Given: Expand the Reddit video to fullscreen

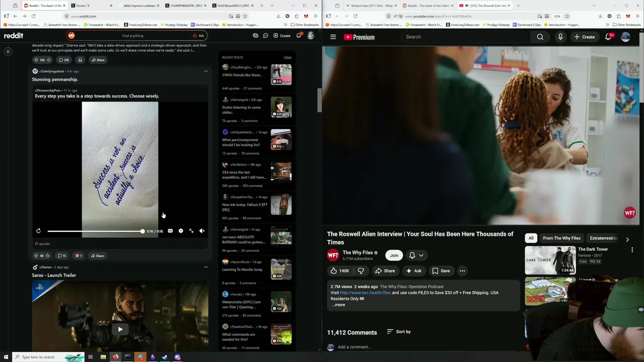Looking at the screenshot, I should click(x=191, y=231).
